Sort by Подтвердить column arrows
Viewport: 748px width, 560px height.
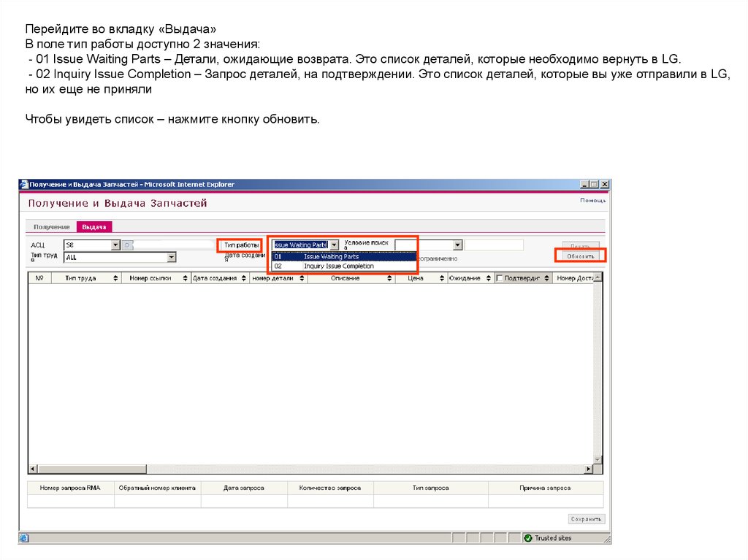click(546, 278)
